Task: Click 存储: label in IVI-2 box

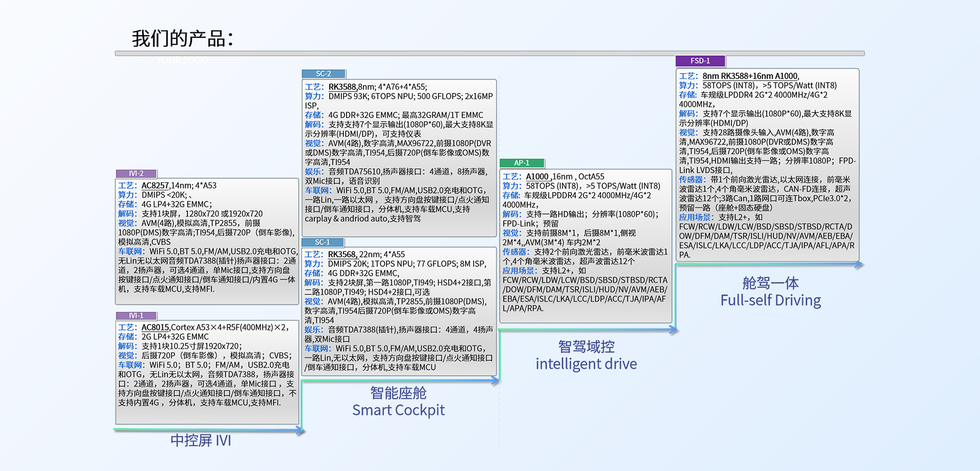Action: click(128, 204)
